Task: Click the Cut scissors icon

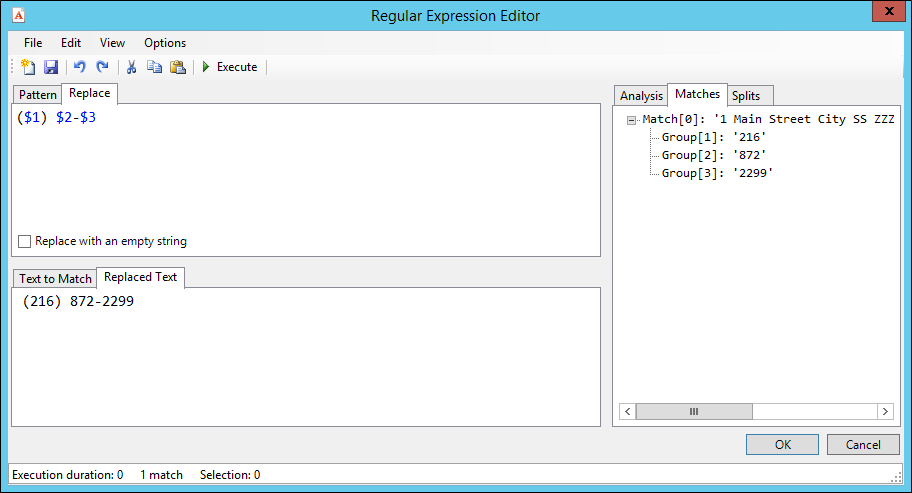Action: (x=131, y=67)
